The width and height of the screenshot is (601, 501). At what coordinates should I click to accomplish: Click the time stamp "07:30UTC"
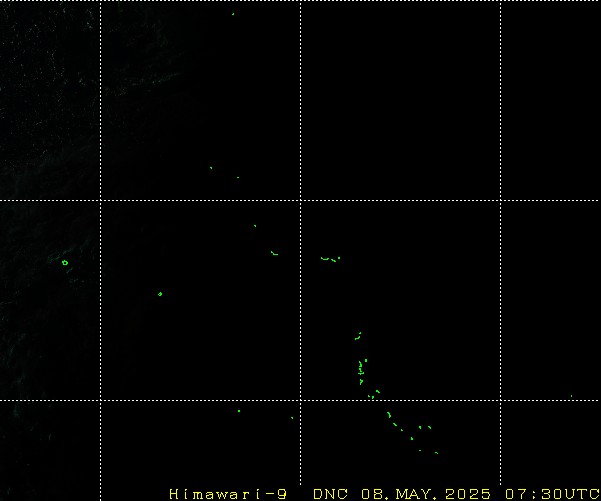tap(552, 494)
